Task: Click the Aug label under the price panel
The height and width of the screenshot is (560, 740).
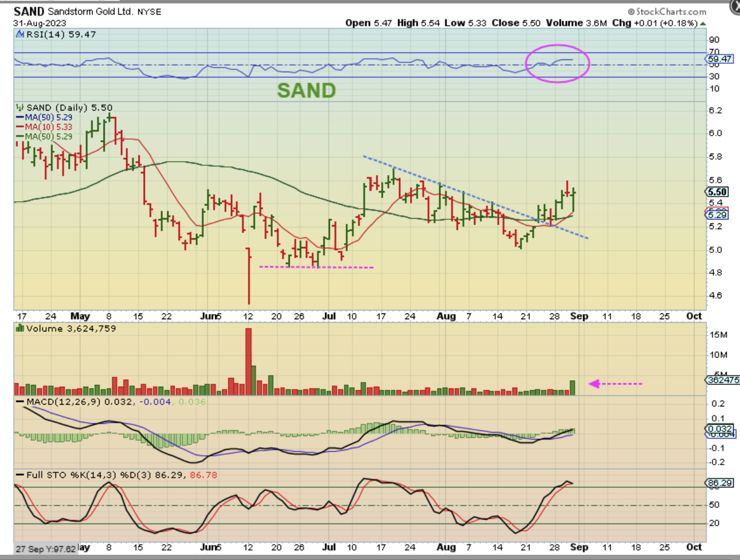Action: click(446, 316)
